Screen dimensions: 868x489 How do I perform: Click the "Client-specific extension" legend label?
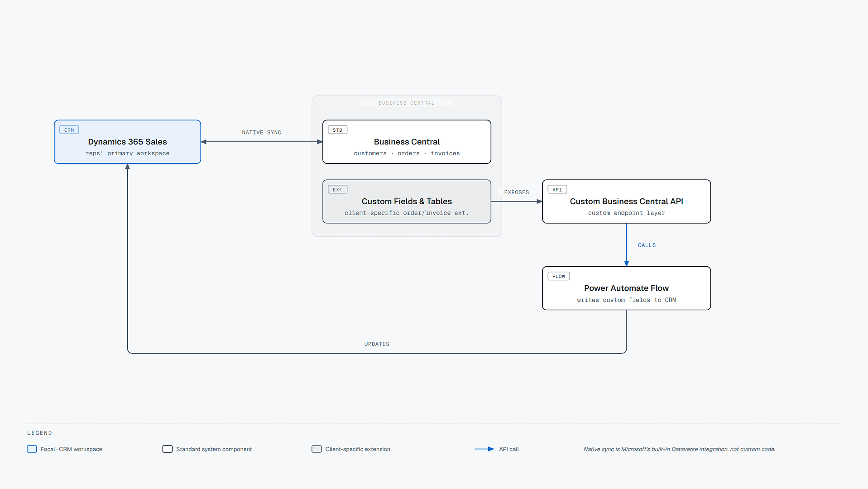(x=358, y=449)
